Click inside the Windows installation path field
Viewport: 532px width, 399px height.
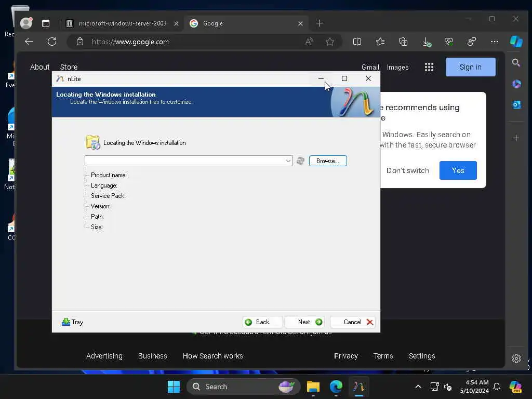pyautogui.click(x=185, y=161)
